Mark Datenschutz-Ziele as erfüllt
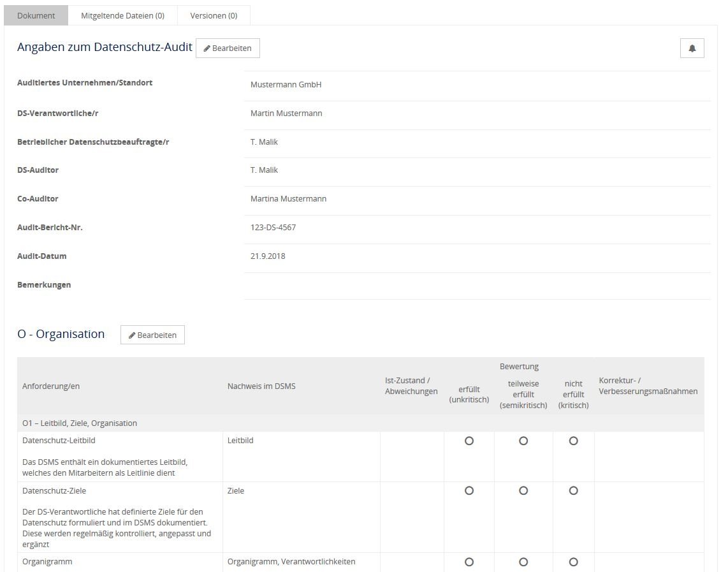This screenshot has height=572, width=728. pyautogui.click(x=469, y=490)
